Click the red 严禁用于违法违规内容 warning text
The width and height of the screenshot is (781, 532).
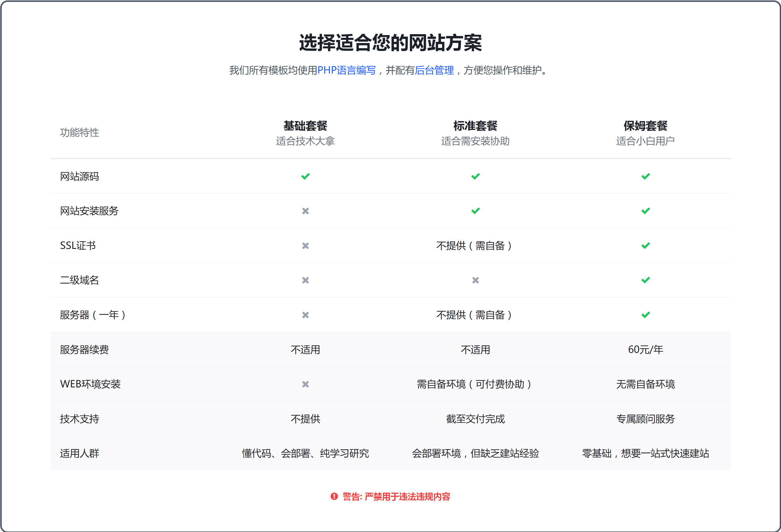tap(407, 496)
